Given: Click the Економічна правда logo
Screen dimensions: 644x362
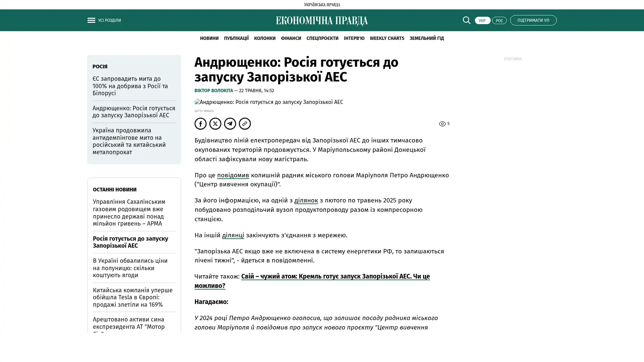Looking at the screenshot, I should [x=322, y=21].
